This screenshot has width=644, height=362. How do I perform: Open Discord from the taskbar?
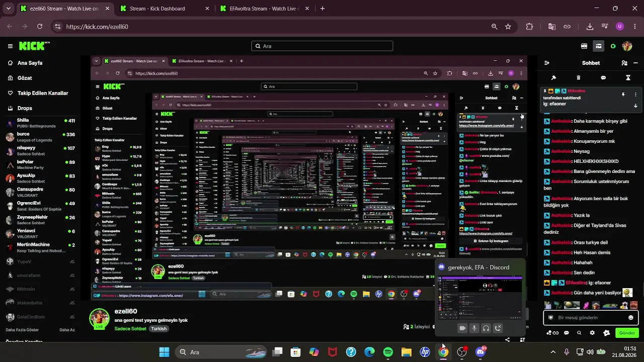coord(480,352)
